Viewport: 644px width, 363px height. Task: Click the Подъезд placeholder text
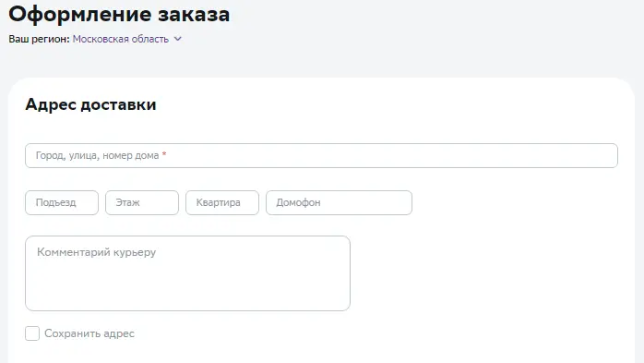56,202
